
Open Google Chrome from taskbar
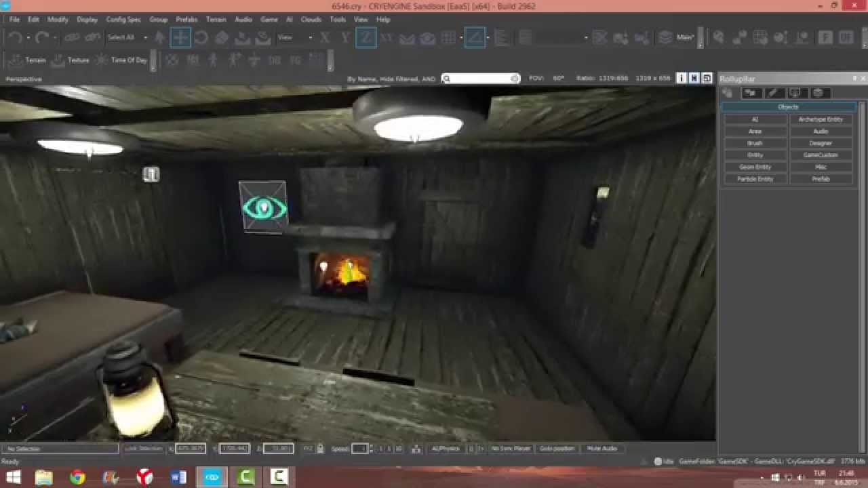[x=78, y=477]
